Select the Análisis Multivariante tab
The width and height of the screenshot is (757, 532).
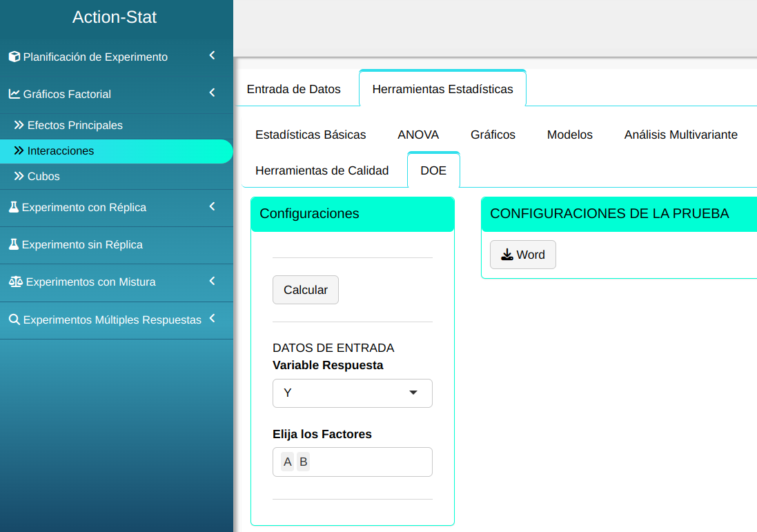pos(680,135)
